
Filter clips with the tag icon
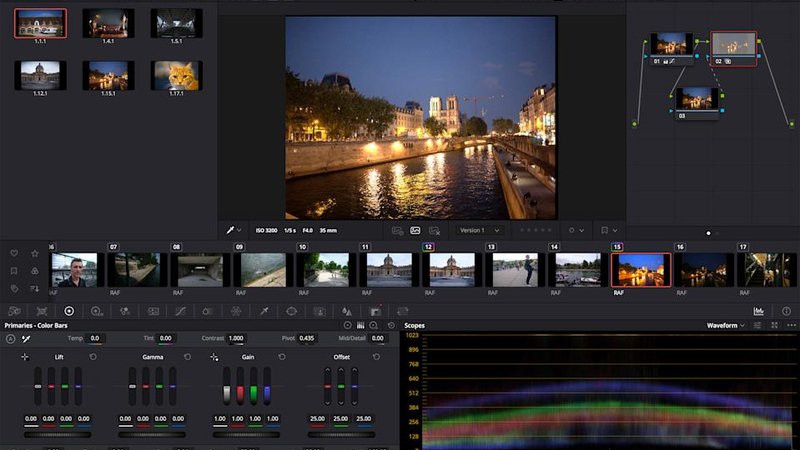point(14,289)
